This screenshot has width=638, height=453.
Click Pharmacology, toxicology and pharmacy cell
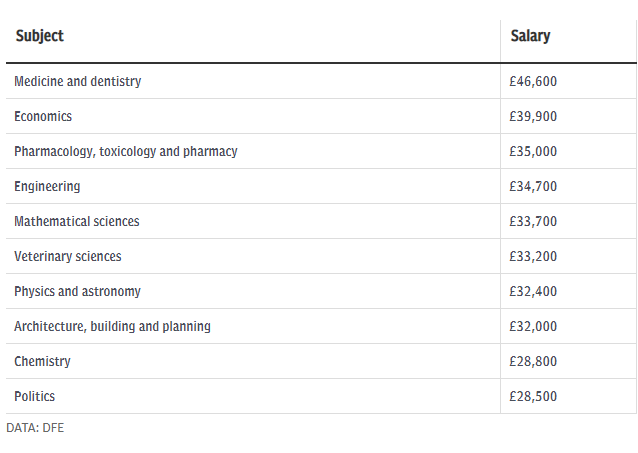click(x=126, y=151)
